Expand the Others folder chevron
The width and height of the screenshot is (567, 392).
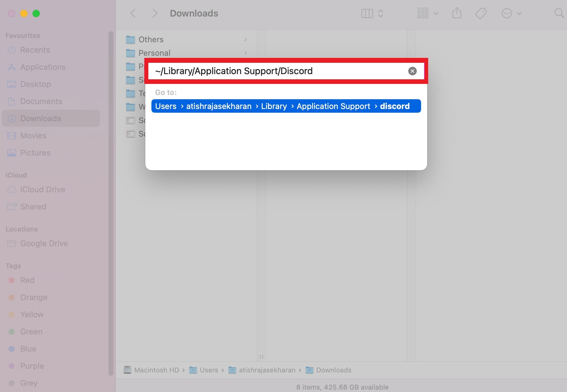pos(245,39)
